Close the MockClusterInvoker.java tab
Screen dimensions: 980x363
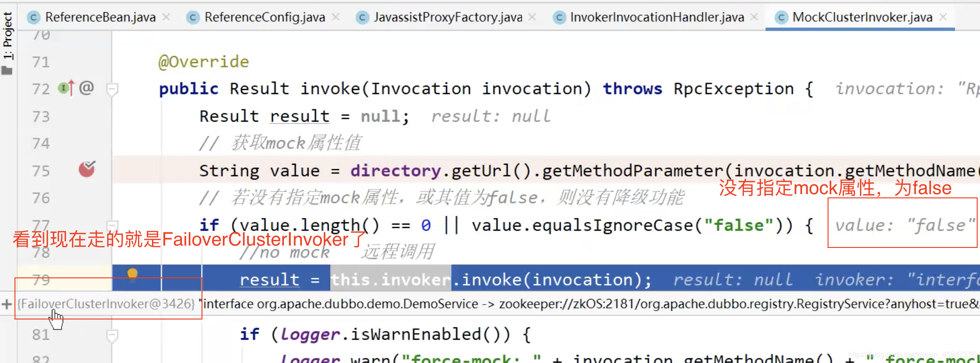click(x=943, y=17)
